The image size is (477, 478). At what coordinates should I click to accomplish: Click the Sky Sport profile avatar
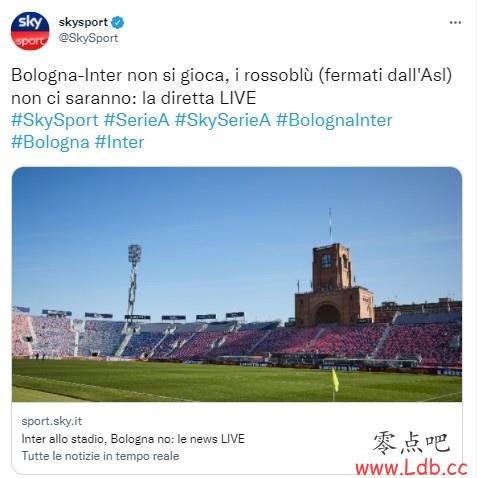30,31
